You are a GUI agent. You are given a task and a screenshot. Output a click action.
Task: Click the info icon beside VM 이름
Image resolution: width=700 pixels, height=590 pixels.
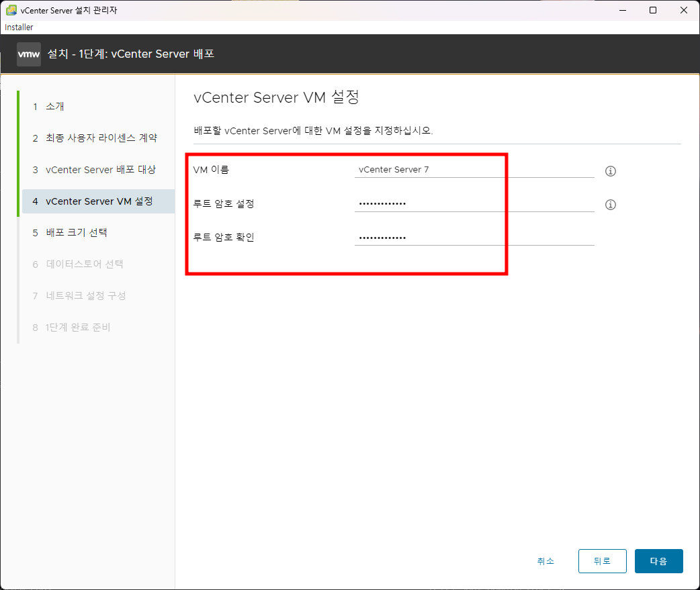pos(610,170)
